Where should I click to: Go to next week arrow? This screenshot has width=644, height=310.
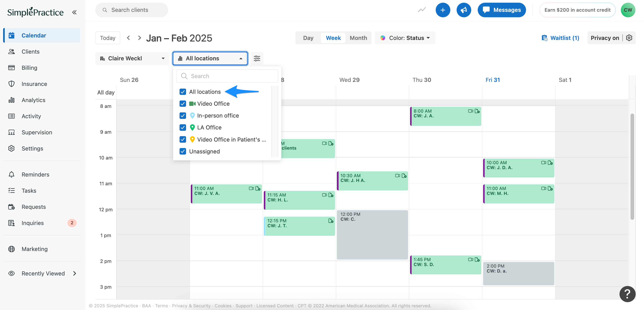click(140, 38)
